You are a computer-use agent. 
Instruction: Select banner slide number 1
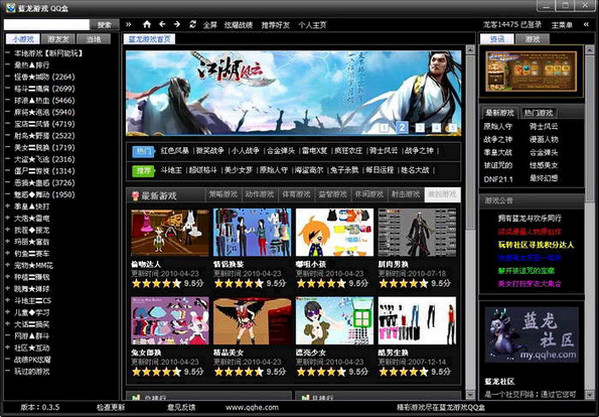point(384,128)
